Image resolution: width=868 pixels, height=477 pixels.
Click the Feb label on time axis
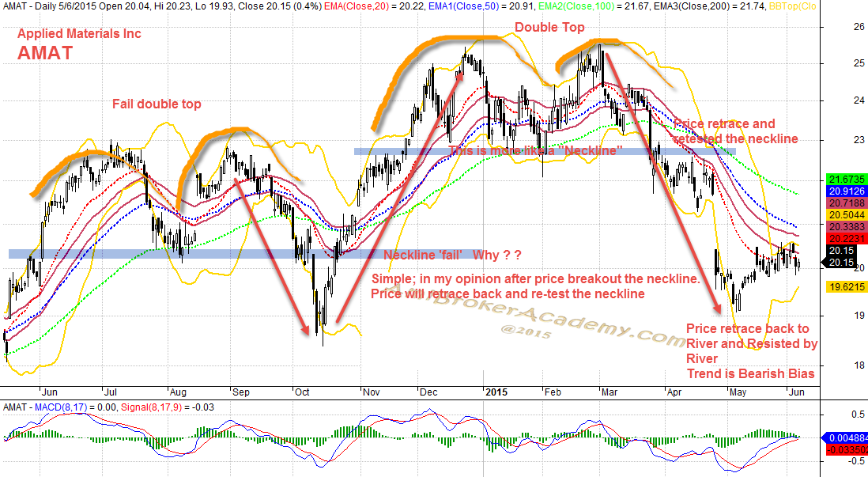coord(553,392)
